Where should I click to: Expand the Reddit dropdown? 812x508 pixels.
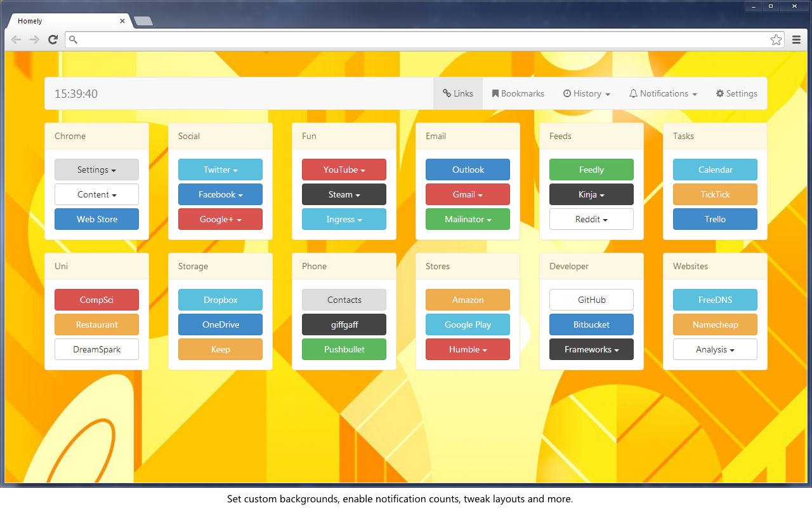[591, 219]
